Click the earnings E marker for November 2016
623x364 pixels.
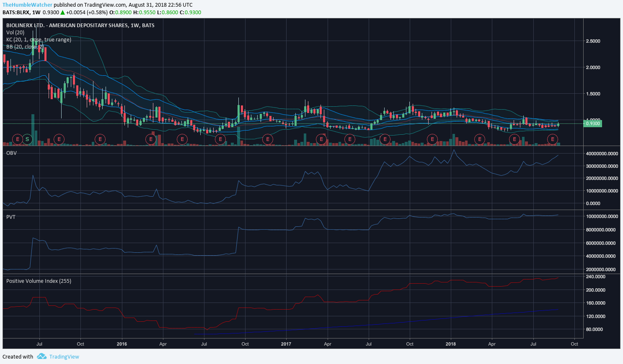(268, 139)
